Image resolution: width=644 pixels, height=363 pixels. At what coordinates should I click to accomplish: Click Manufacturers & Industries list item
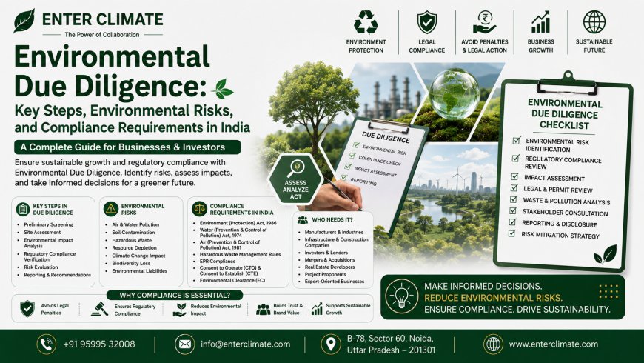point(334,233)
